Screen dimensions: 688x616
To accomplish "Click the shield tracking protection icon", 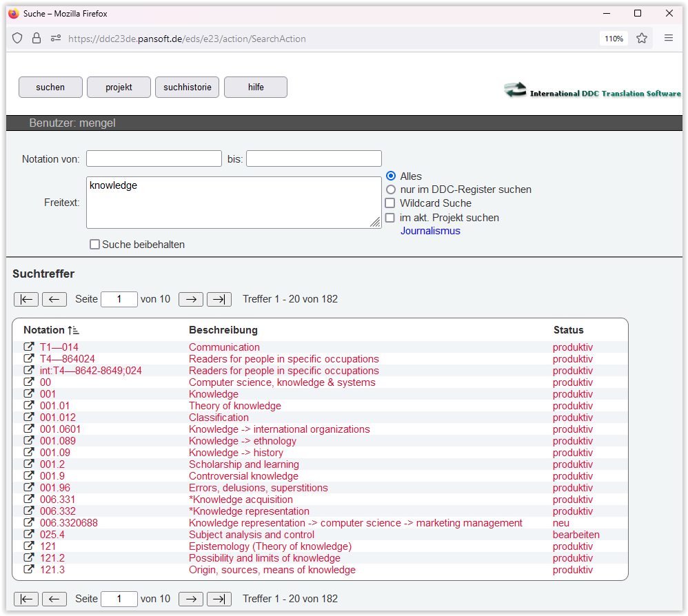I will (x=18, y=39).
